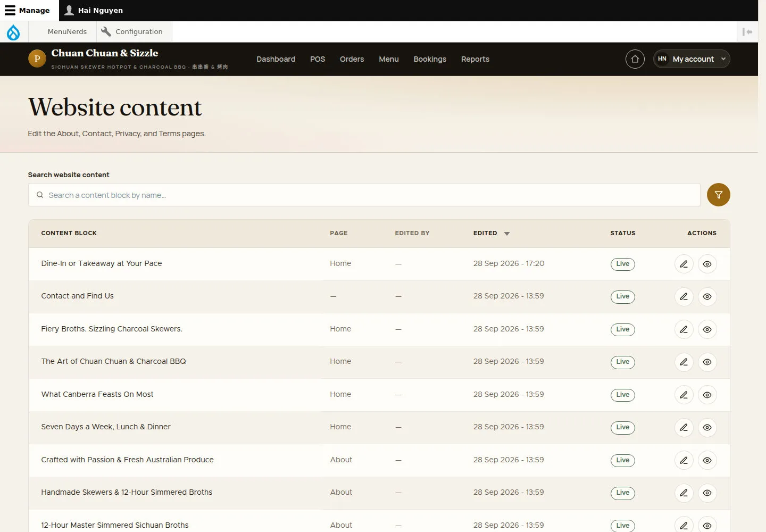Screen dimensions: 766x532
Task: Click 'Fiery Broths. Sizzling Charcoal Skewers.' title
Action: [x=112, y=329]
